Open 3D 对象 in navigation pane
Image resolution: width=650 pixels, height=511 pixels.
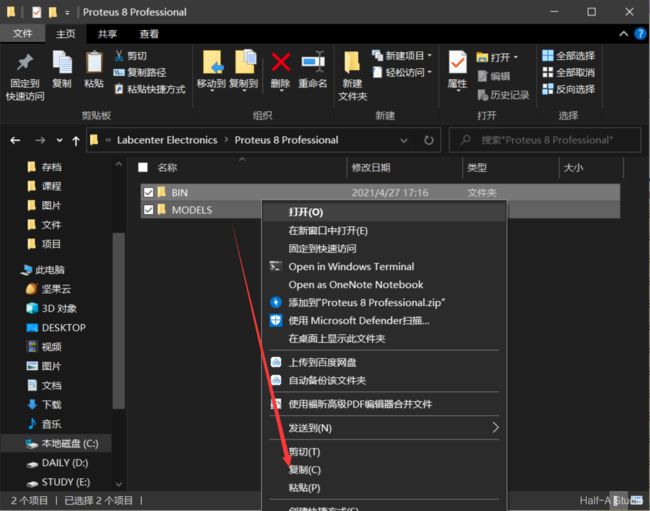52,308
